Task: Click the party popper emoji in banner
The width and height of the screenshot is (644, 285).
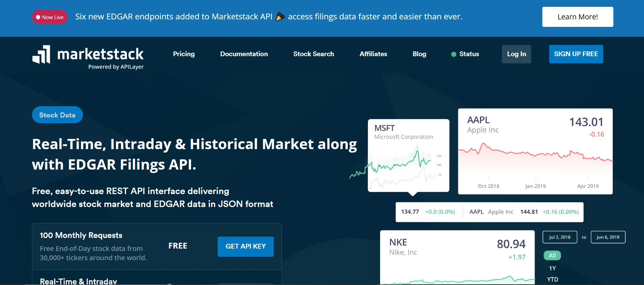Action: click(x=280, y=16)
